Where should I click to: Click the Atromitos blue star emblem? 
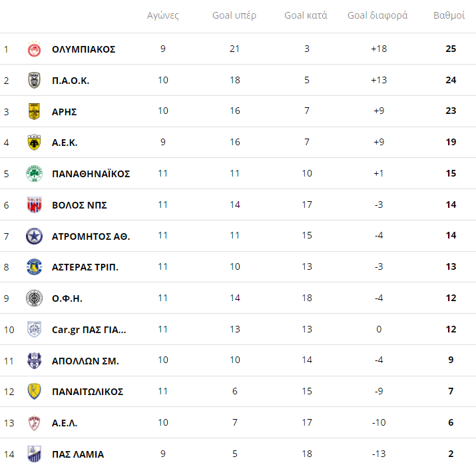34,236
